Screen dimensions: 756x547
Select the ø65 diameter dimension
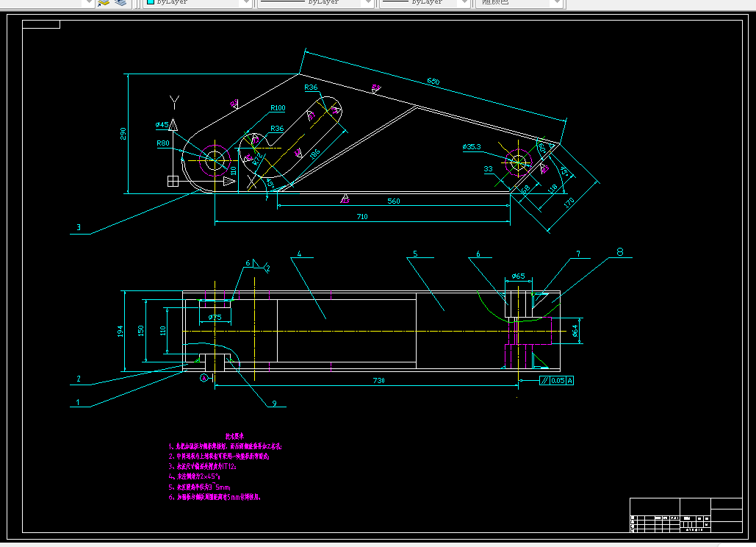click(518, 276)
